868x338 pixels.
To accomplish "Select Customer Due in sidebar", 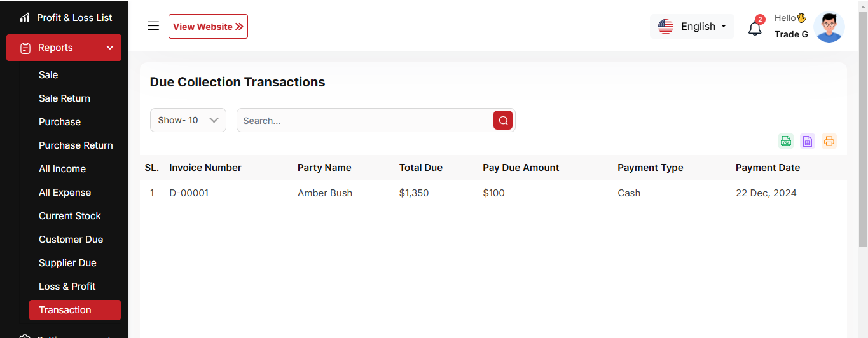I will coord(71,240).
